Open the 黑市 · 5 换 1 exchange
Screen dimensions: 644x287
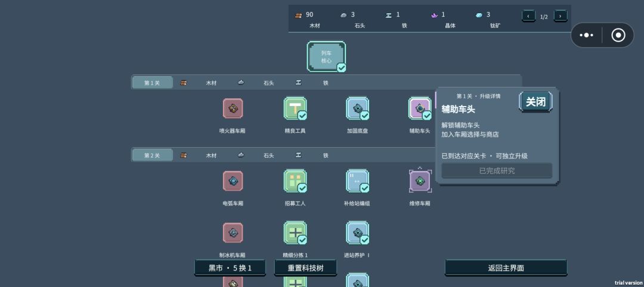point(230,268)
